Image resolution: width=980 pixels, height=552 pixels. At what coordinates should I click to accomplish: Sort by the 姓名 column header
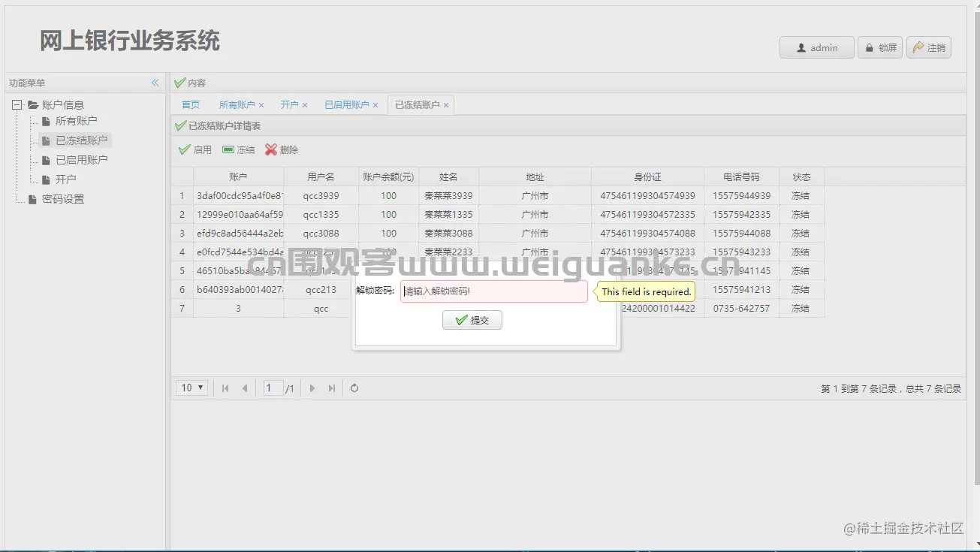click(x=448, y=177)
